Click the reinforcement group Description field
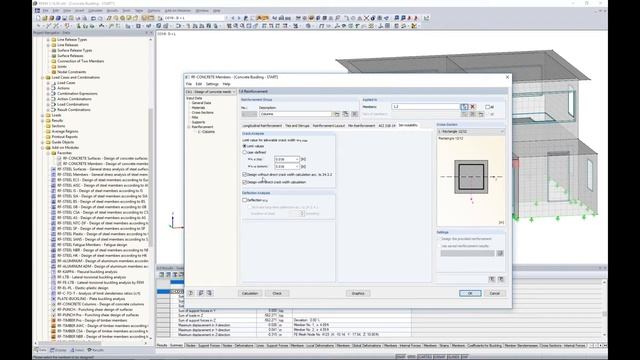Image resolution: width=640 pixels, height=360 pixels. tap(296, 114)
